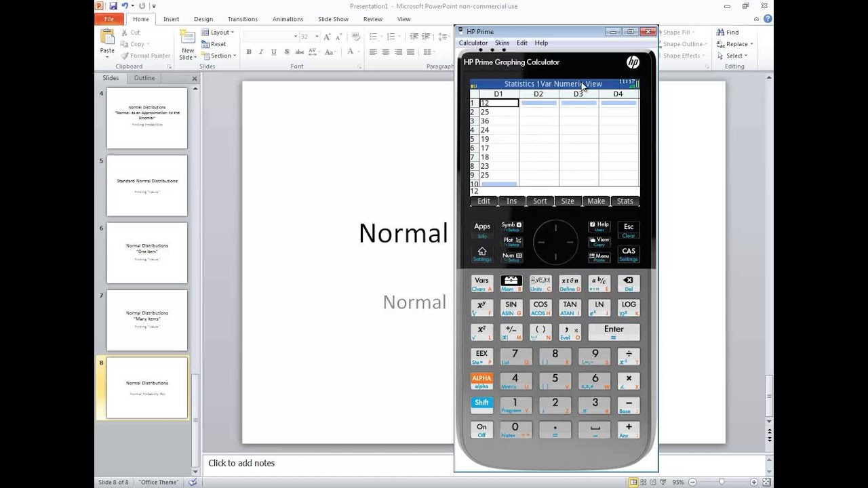868x488 pixels.
Task: Open the Calculator menu in HP Prime
Action: [x=473, y=43]
